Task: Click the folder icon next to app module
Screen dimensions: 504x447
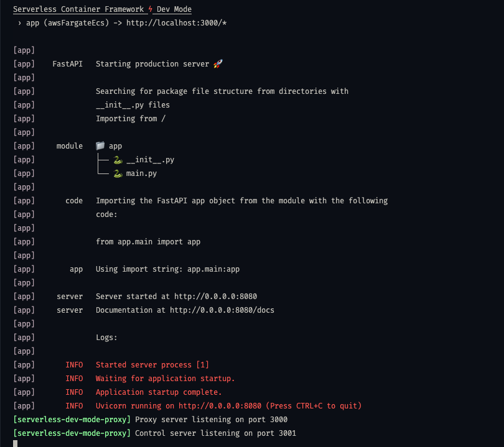Action: click(x=100, y=146)
